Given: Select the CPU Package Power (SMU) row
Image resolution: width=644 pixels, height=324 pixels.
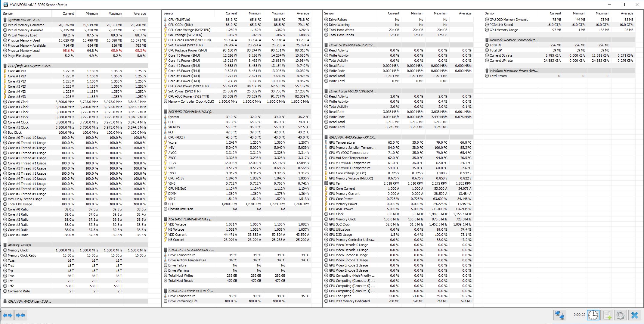Looking at the screenshot, I should tap(187, 50).
